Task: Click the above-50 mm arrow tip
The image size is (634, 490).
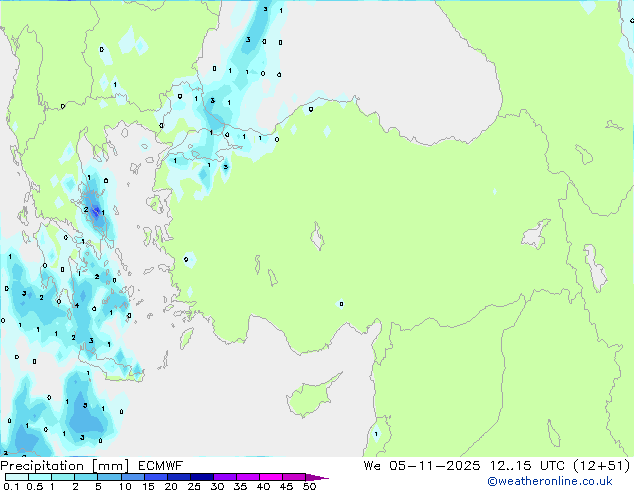Action: [x=317, y=477]
